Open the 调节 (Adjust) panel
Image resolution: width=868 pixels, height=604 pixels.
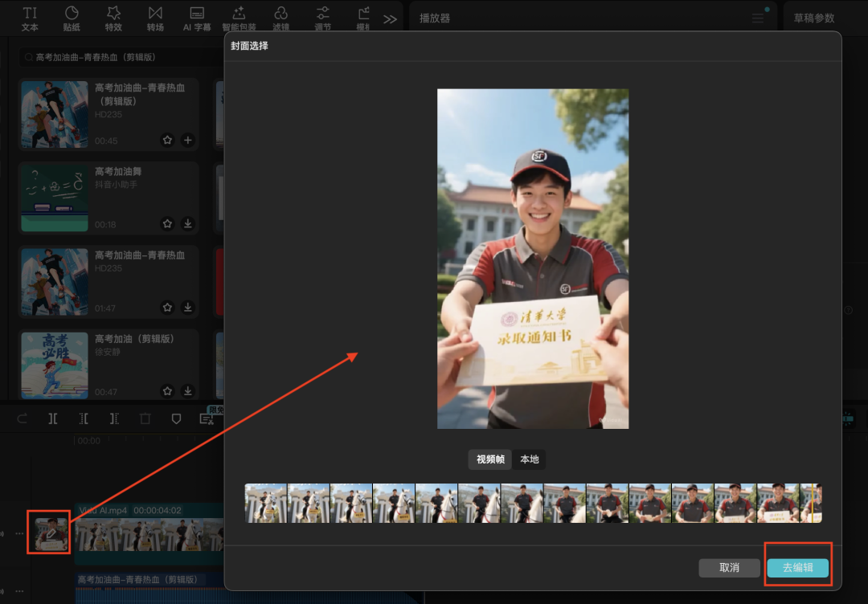click(x=322, y=18)
